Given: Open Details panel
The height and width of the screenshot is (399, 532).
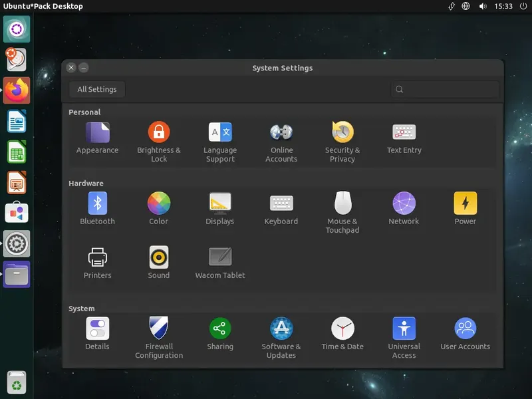Looking at the screenshot, I should (97, 334).
